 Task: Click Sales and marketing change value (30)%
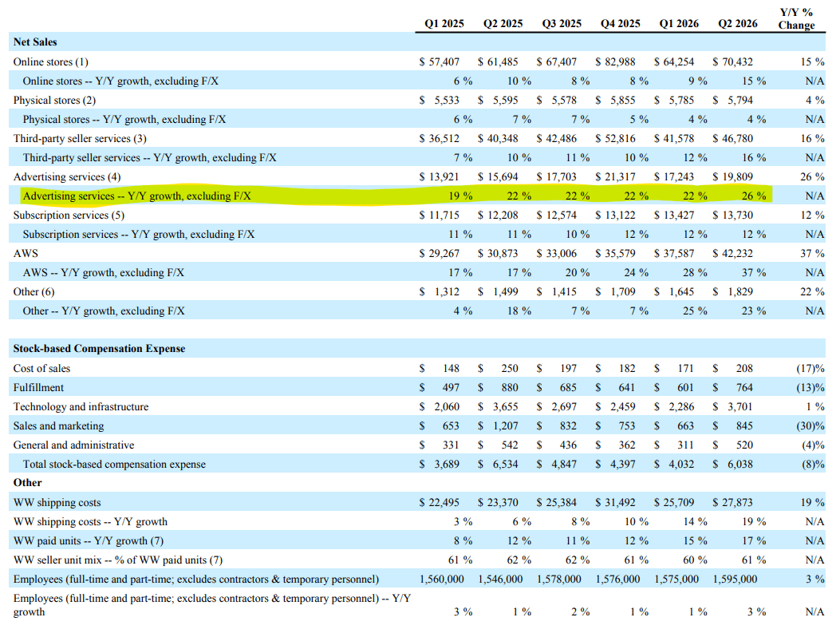pos(810,425)
